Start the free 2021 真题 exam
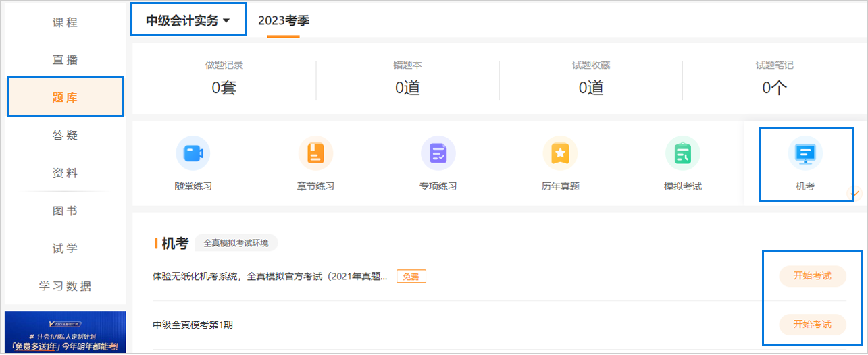The width and height of the screenshot is (868, 355). [812, 276]
